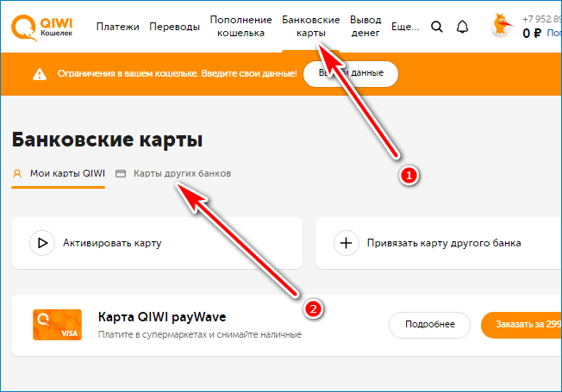Click the QIWI Visa card thumbnail
Image resolution: width=562 pixels, height=392 pixels.
tap(58, 325)
